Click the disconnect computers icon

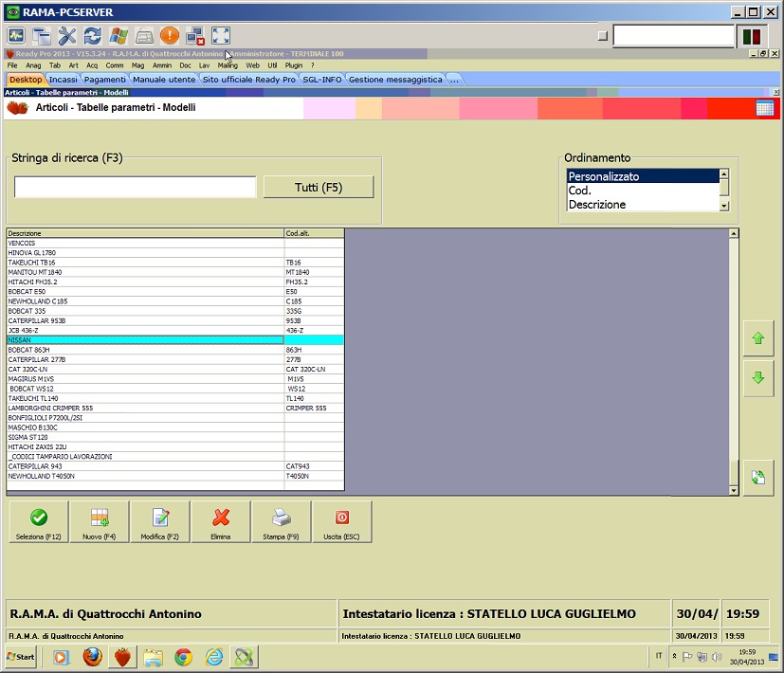tap(195, 36)
